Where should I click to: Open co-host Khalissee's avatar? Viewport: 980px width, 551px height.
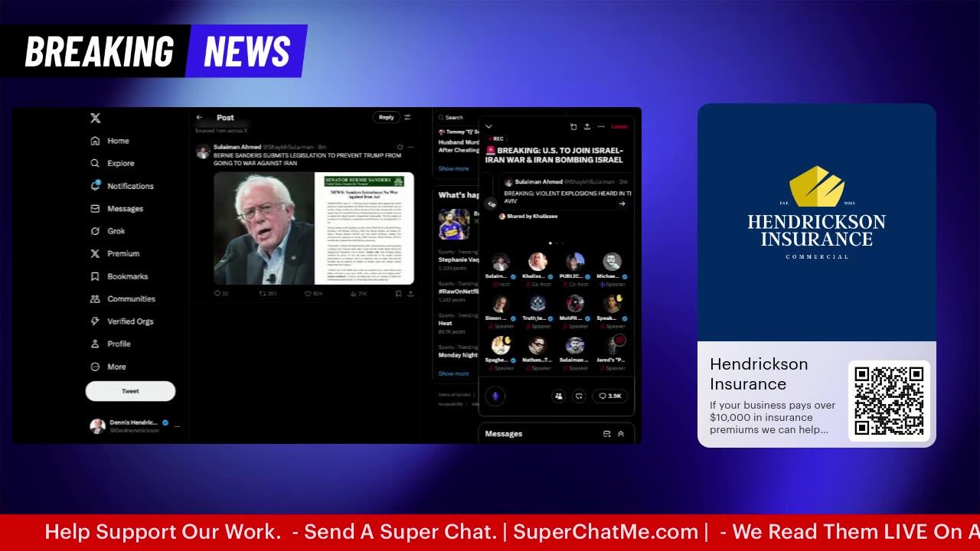click(x=537, y=262)
